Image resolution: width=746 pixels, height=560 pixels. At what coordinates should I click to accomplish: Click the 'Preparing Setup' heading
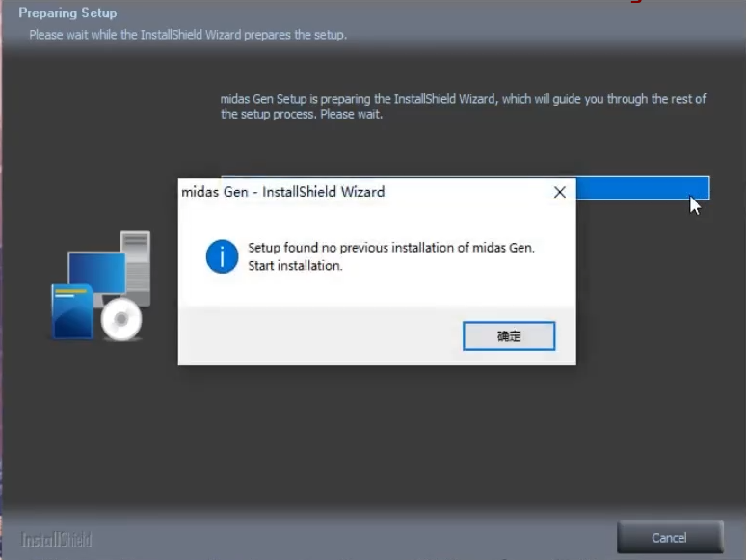[67, 13]
